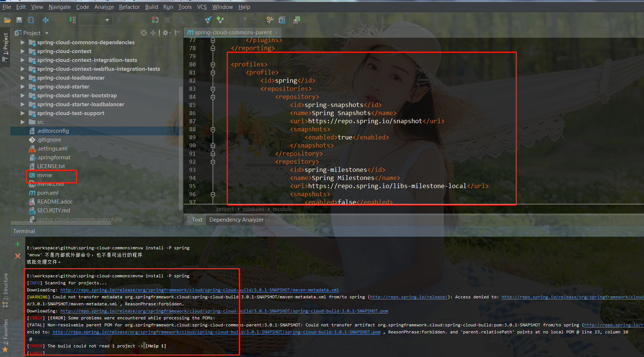Hide the Project panel with arrow icon
This screenshot has width=644, height=357.
tap(177, 33)
